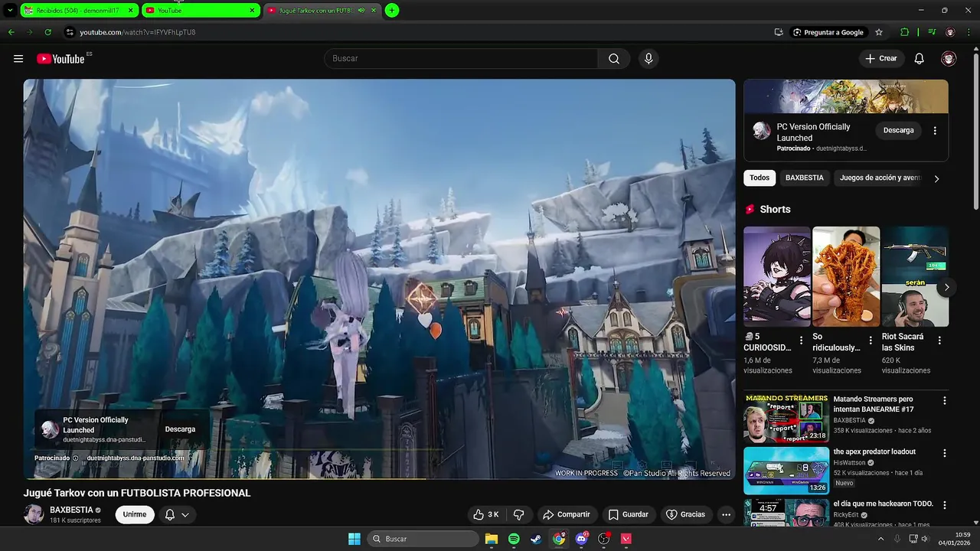
Task: Click the Crear button
Action: 881,59
